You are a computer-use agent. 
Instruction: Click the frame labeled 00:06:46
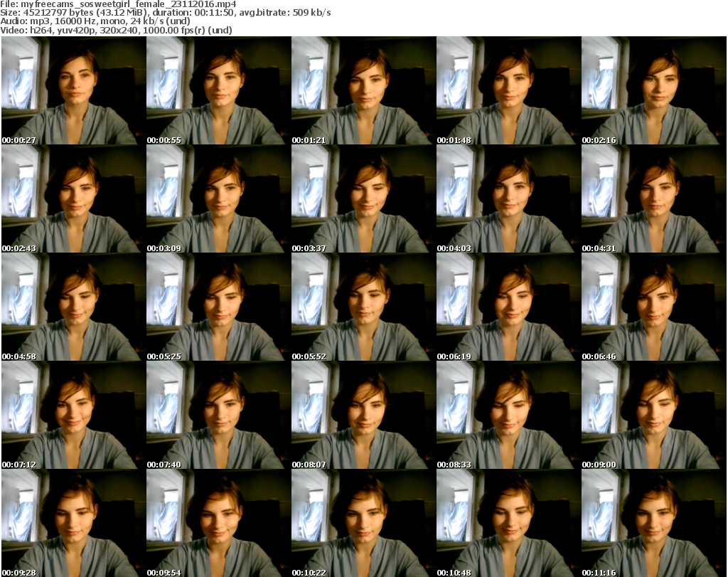[x=654, y=307]
